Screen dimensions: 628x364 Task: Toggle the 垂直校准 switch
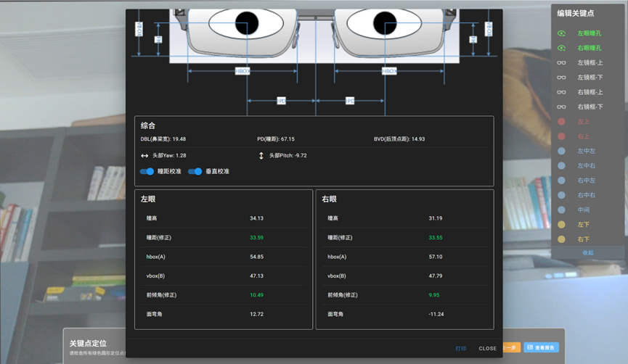[195, 171]
